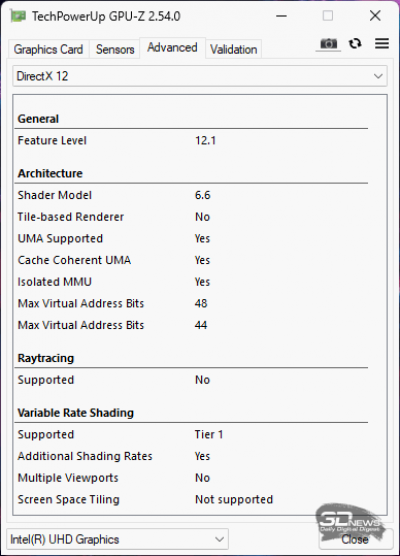Click the Close button
The width and height of the screenshot is (400, 556).
[x=355, y=539]
